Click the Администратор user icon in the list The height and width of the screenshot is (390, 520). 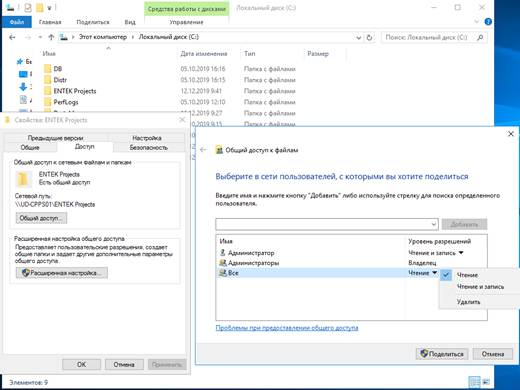223,253
